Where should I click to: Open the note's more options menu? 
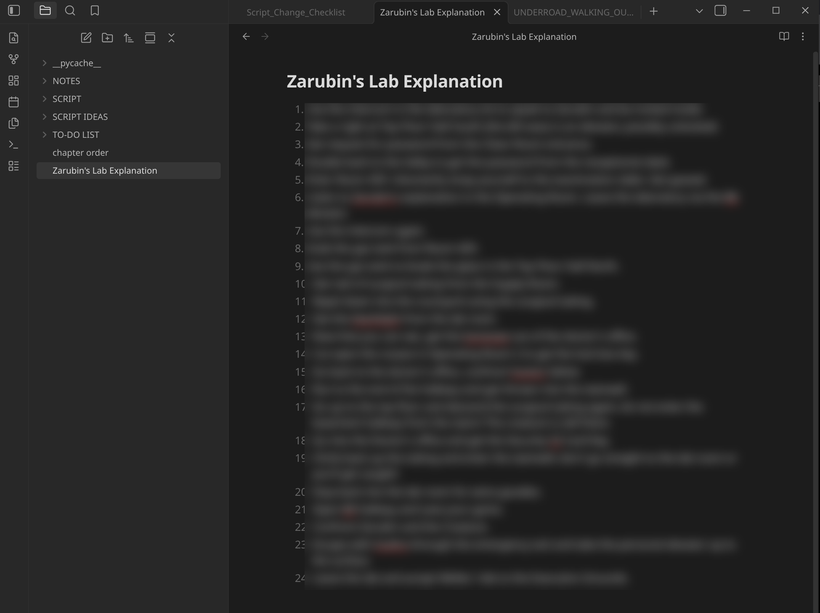pyautogui.click(x=803, y=37)
